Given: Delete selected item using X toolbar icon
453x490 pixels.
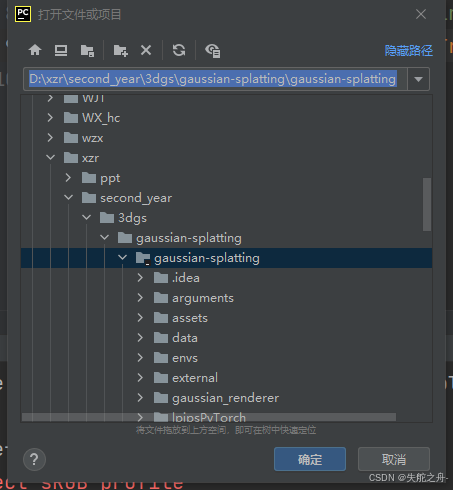Looking at the screenshot, I should point(146,50).
